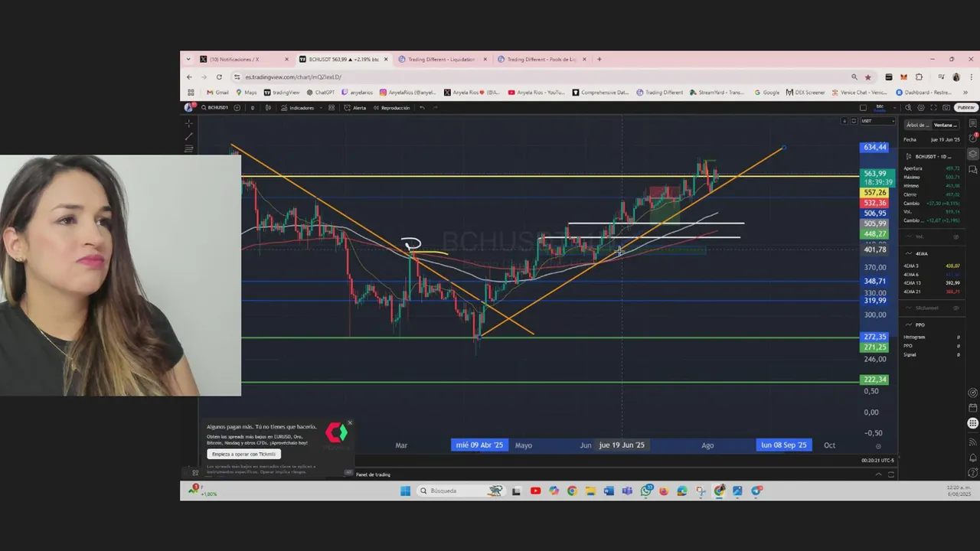Click the 634,44 price label
This screenshot has width=980, height=551.
pyautogui.click(x=874, y=147)
